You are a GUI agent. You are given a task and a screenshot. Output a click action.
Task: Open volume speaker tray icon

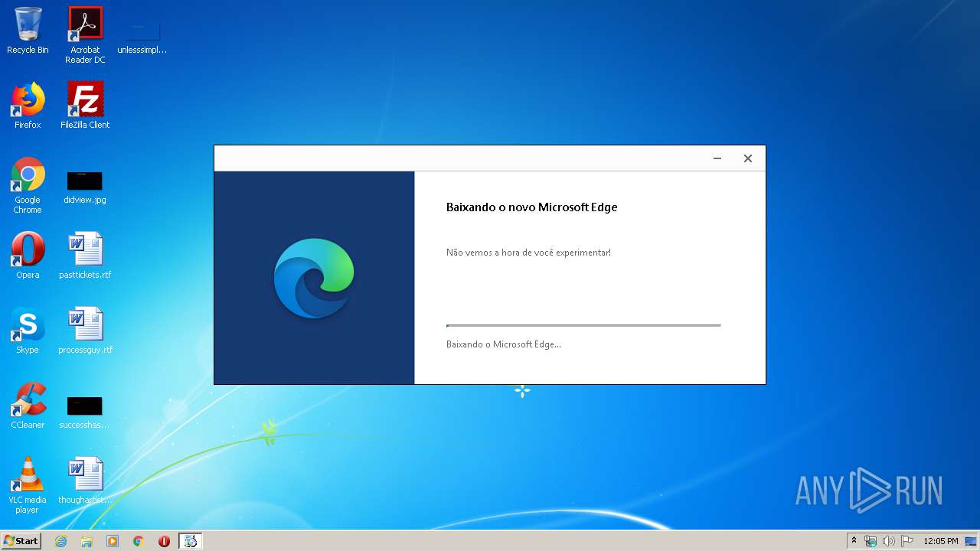pos(889,541)
